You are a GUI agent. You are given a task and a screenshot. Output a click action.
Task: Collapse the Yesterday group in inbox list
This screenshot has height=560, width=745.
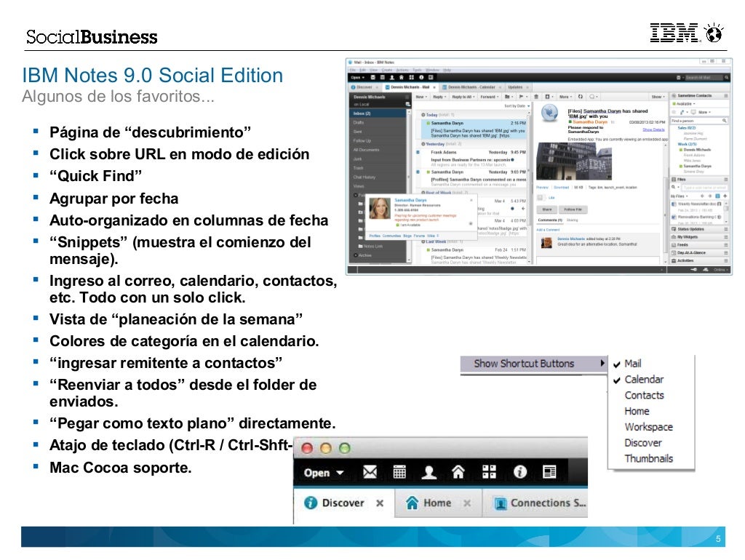click(423, 144)
